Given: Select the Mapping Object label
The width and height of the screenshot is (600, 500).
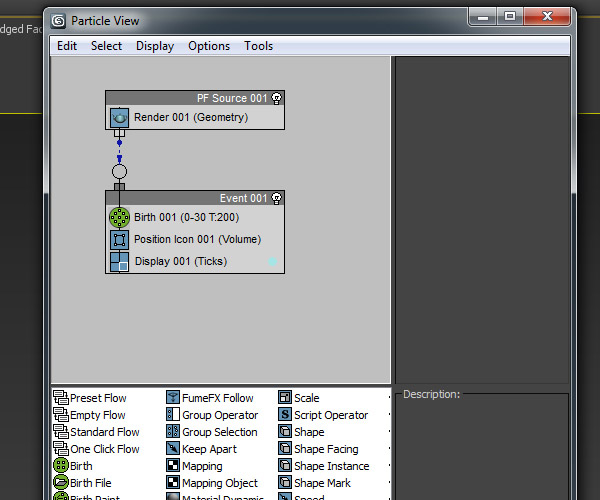Looking at the screenshot, I should click(220, 483).
